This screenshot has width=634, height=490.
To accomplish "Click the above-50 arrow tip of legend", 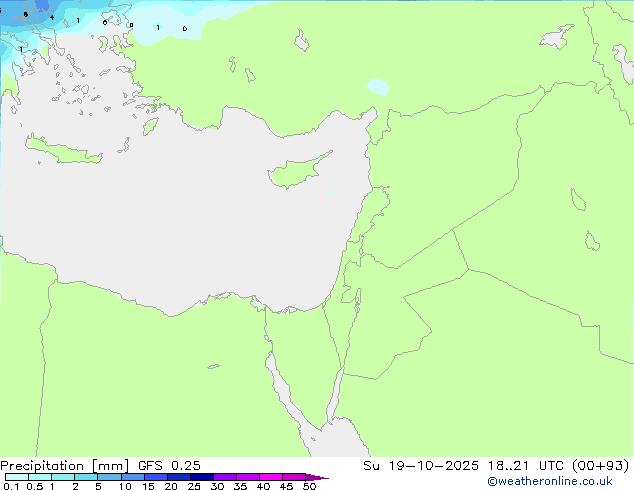I will point(317,477).
